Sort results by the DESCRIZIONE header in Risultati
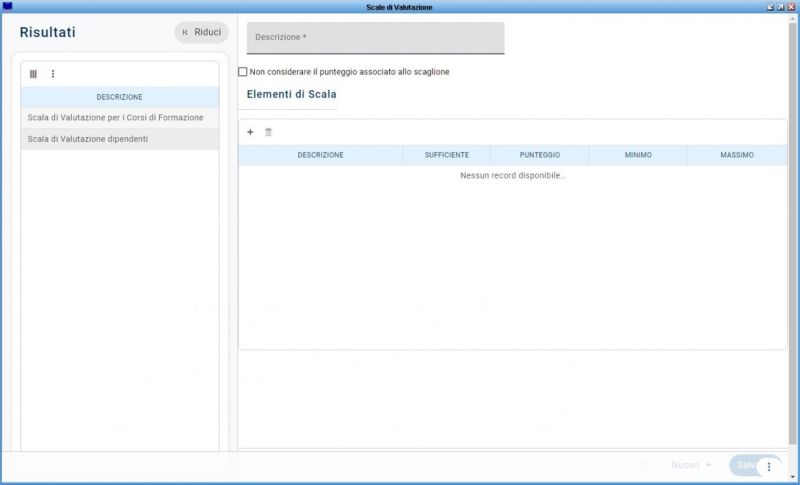This screenshot has width=800, height=485. point(119,97)
